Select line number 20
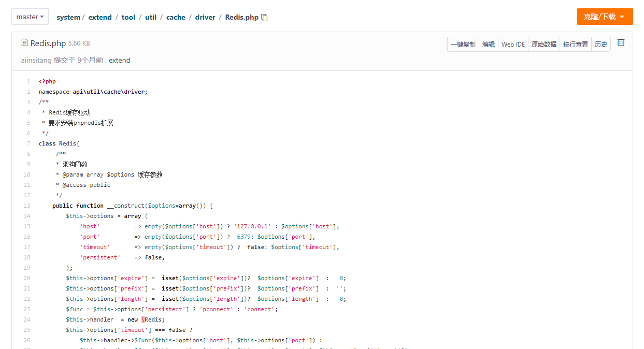Image resolution: width=644 pixels, height=349 pixels. [x=27, y=278]
